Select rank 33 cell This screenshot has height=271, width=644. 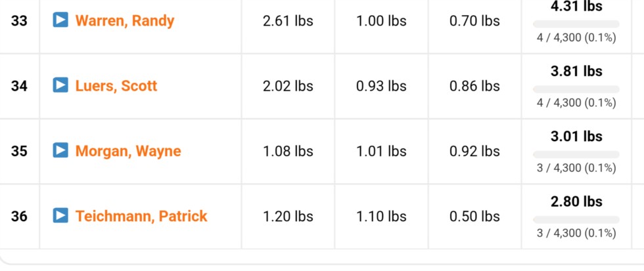(19, 21)
